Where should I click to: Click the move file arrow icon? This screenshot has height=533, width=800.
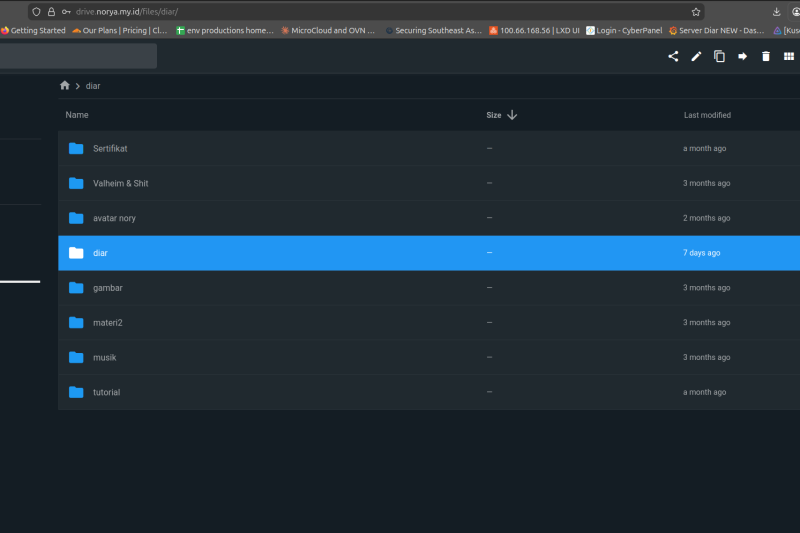[742, 57]
